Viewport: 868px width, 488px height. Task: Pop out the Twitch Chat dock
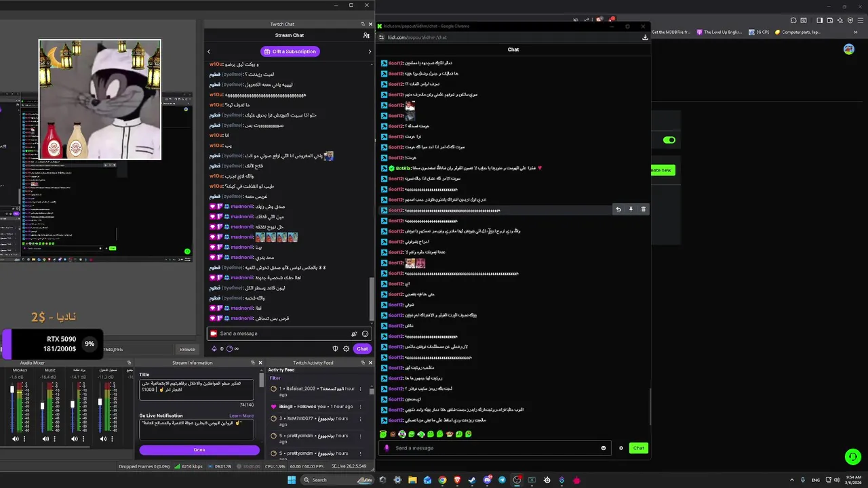click(x=363, y=24)
